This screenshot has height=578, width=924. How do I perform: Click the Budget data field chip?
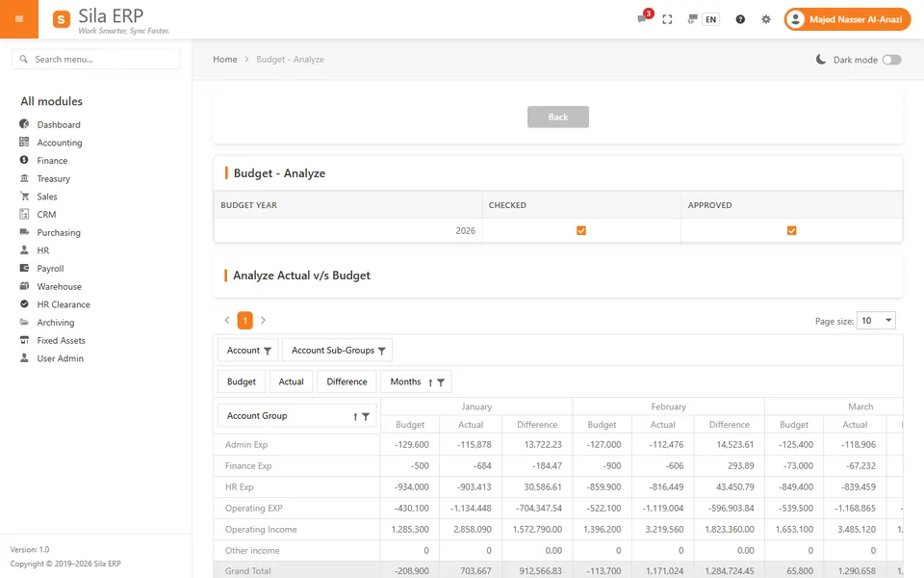coord(242,381)
